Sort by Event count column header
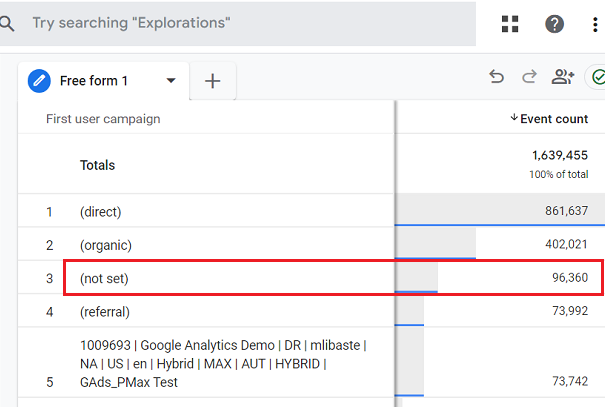Image resolution: width=605 pixels, height=407 pixels. click(x=548, y=119)
